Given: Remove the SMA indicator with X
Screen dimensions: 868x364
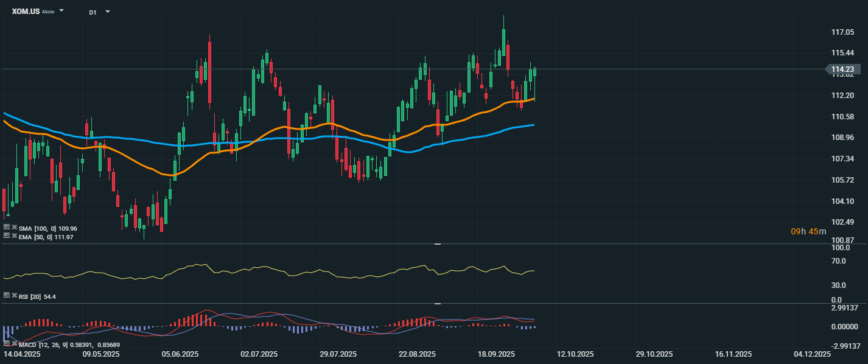Looking at the screenshot, I should coord(15,228).
